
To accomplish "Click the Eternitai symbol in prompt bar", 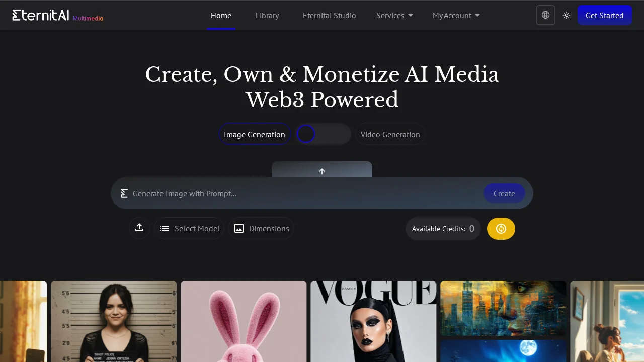I will [x=124, y=193].
